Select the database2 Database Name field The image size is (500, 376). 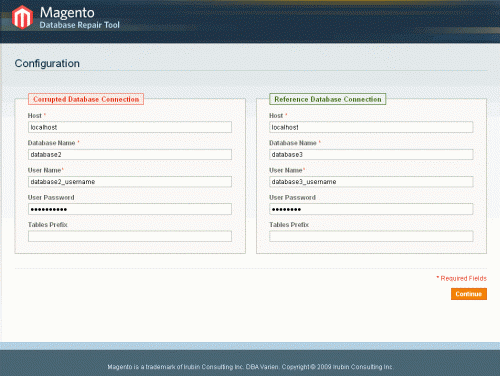[x=130, y=155]
